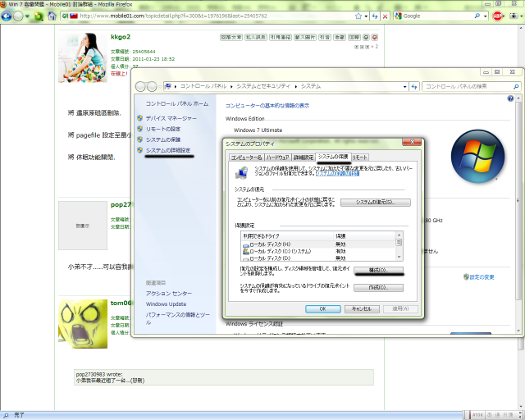Click kkgo2's avatar picture

[83, 57]
